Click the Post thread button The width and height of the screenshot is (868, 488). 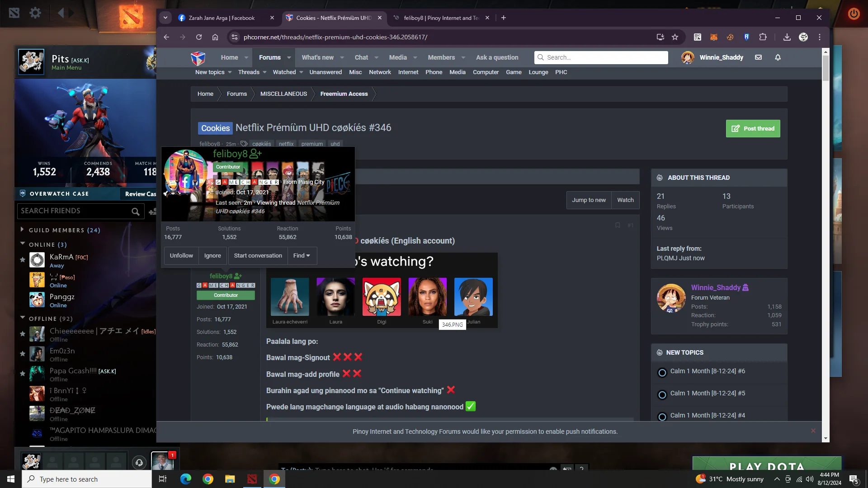[753, 129]
